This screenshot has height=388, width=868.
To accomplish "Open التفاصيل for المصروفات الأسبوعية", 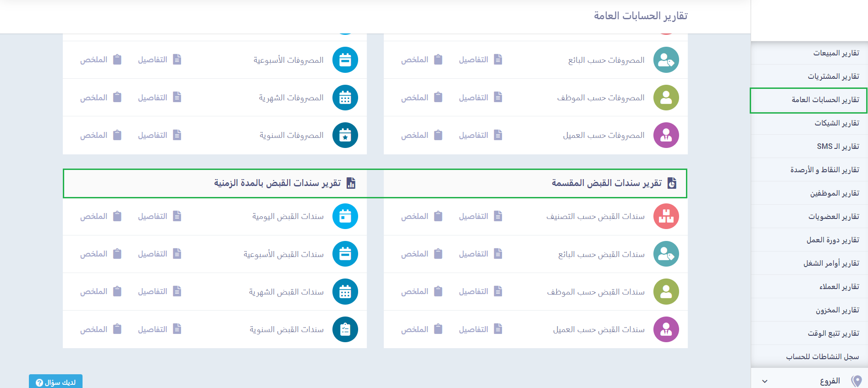I will (160, 60).
